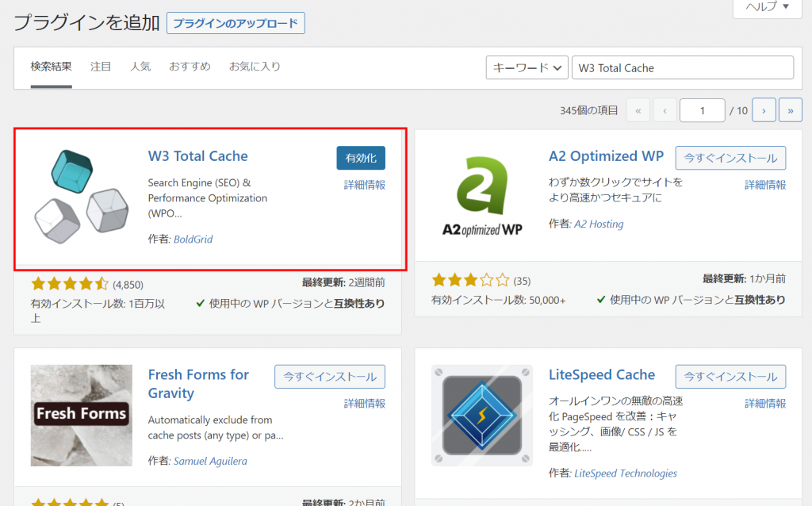Visit author BoldGrid link

point(193,240)
